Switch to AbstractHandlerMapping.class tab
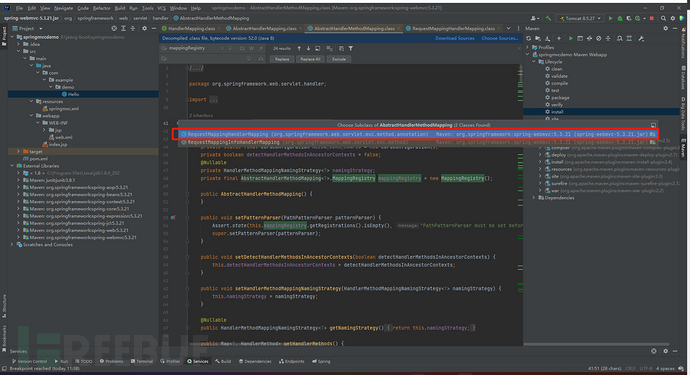This screenshot has height=375, width=690. (264, 28)
